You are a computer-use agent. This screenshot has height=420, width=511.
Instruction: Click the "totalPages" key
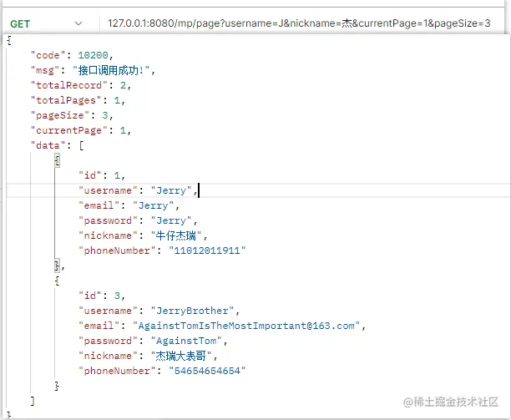tap(66, 100)
